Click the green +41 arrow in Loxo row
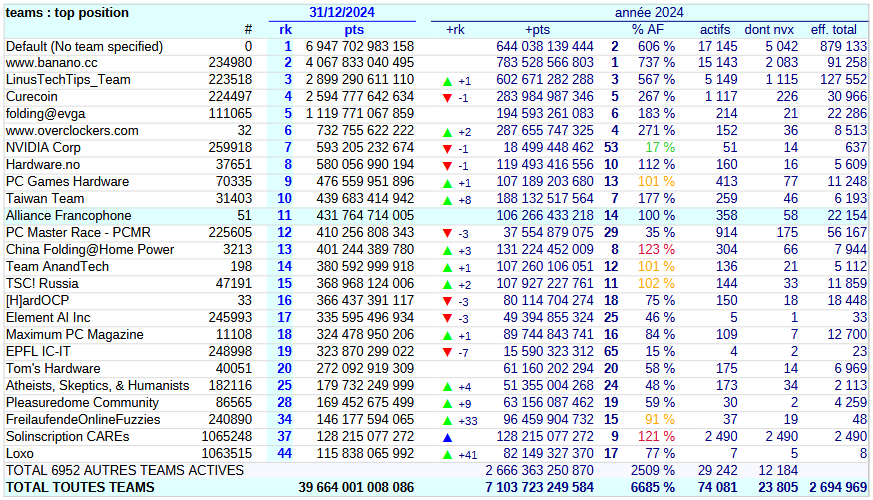 pos(447,454)
